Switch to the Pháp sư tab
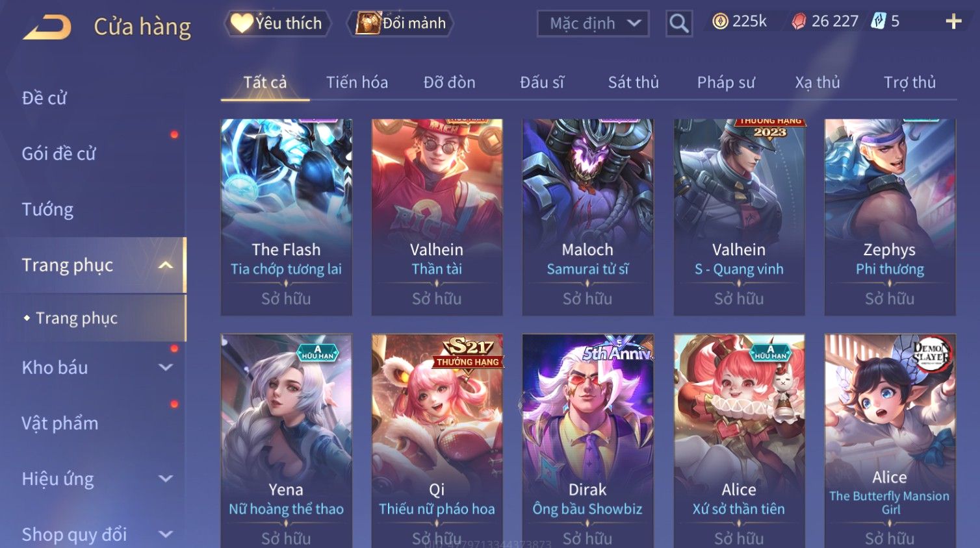Screen dimensions: 980x548 pos(726,82)
